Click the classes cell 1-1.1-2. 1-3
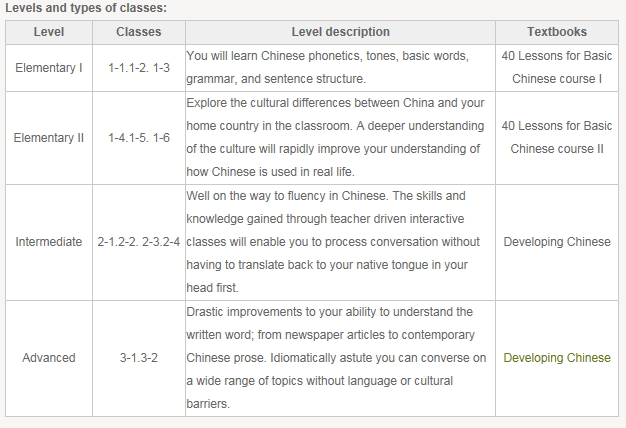 [139, 68]
